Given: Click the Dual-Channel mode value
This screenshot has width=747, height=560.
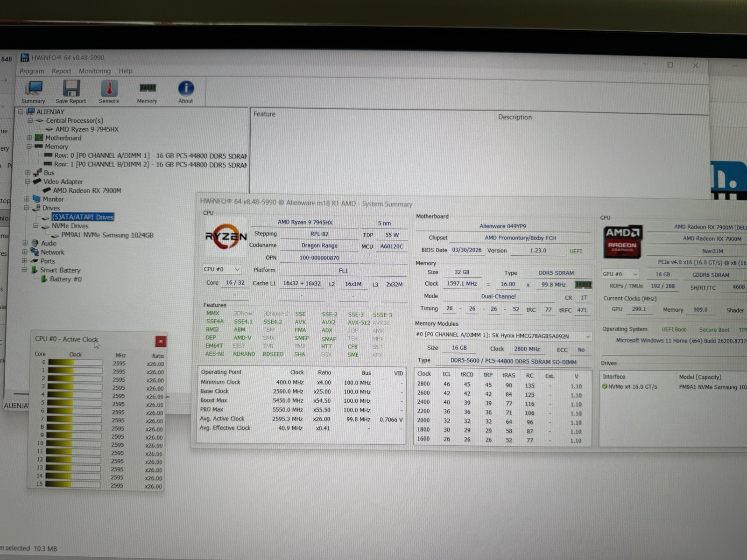Looking at the screenshot, I should pos(498,296).
